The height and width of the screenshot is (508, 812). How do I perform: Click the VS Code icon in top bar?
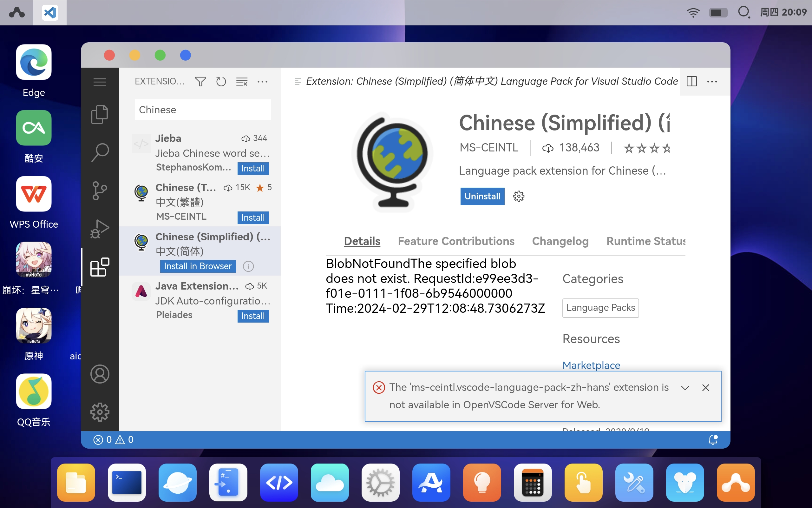coord(50,13)
